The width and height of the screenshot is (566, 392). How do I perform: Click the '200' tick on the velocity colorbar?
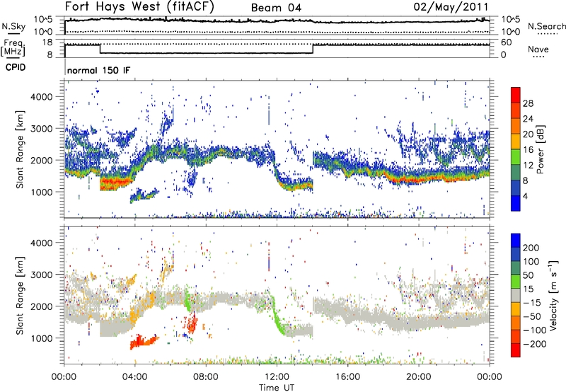[x=531, y=248]
